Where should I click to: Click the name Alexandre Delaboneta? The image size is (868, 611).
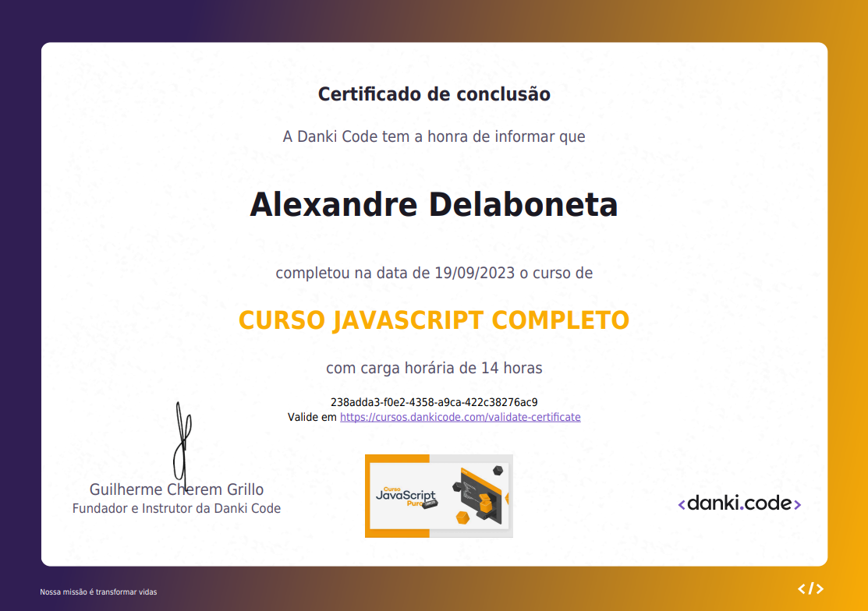click(434, 205)
